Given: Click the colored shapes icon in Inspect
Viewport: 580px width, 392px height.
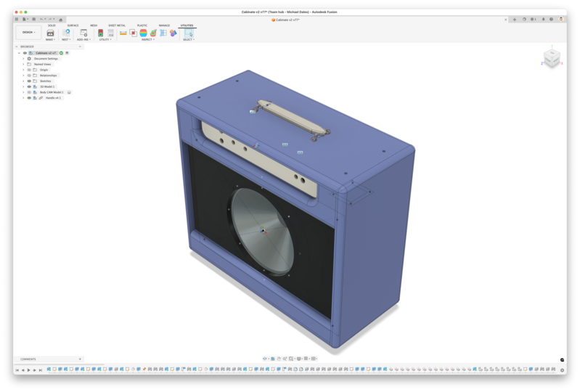Looking at the screenshot, I should click(173, 33).
